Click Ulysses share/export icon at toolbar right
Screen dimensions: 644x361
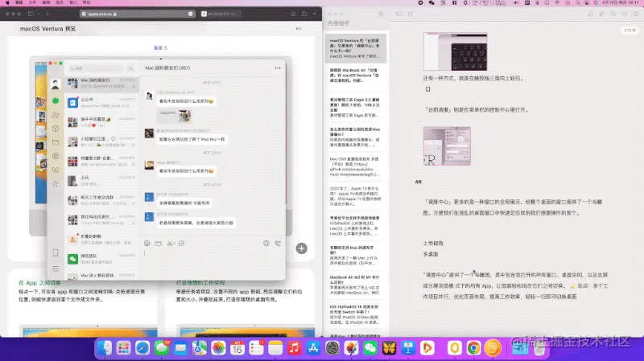tap(591, 14)
